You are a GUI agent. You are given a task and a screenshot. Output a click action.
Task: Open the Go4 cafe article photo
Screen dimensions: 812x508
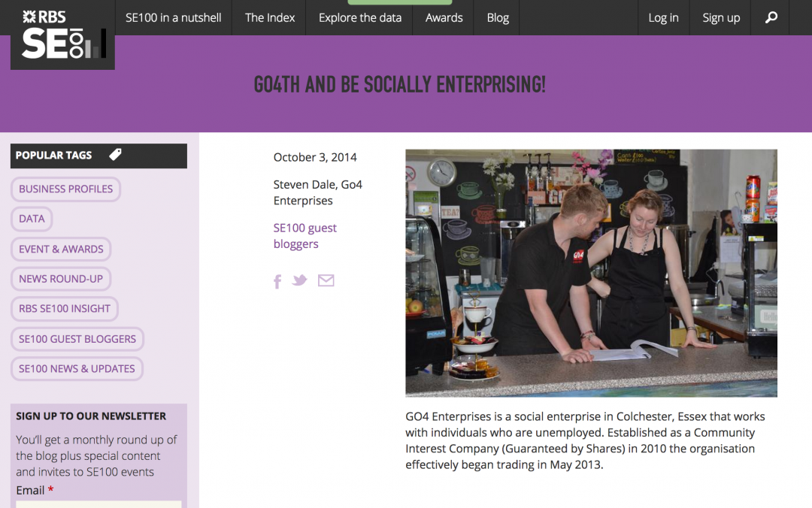591,273
